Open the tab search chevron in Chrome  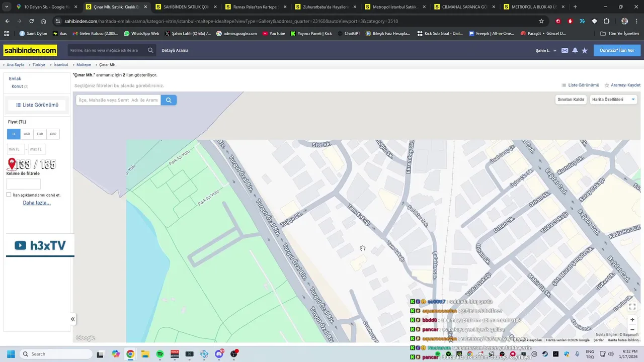[7, 7]
